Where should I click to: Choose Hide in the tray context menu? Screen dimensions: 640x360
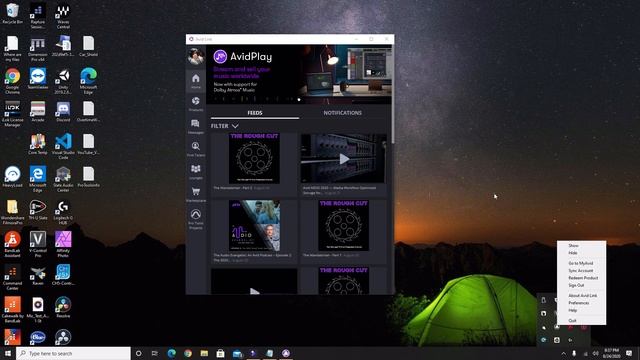[573, 253]
